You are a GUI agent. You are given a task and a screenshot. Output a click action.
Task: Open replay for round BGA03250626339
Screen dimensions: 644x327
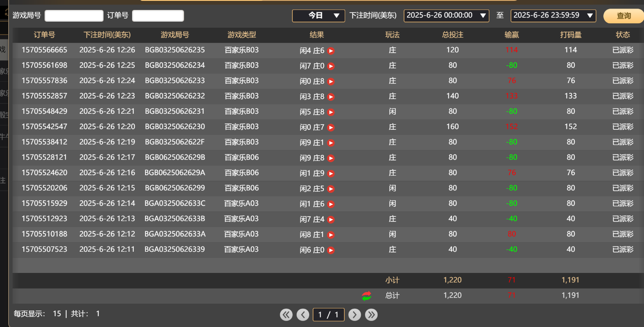coord(331,250)
